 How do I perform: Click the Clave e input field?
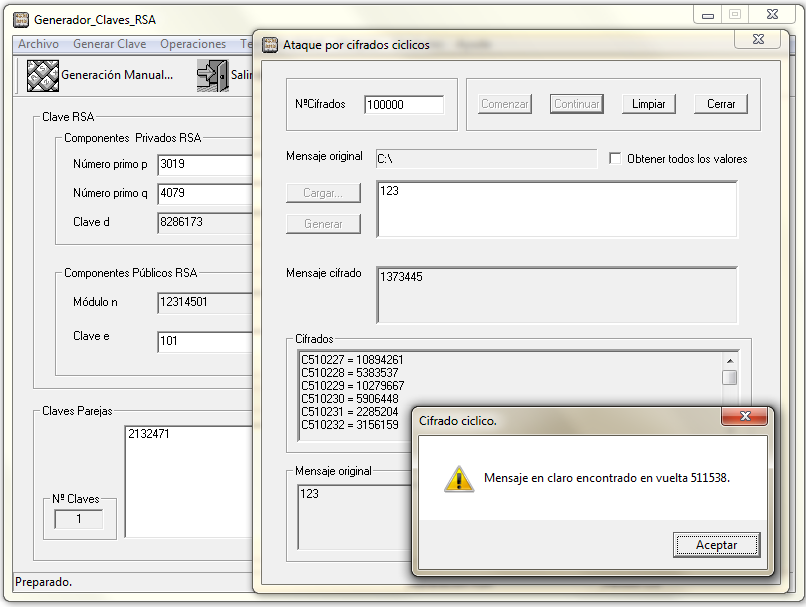pos(204,342)
